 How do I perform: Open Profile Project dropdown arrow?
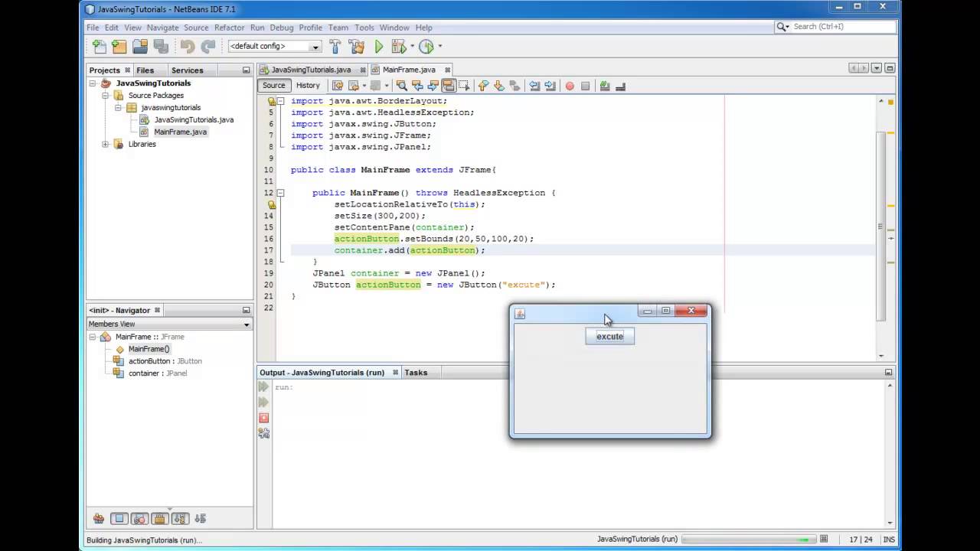pos(439,47)
